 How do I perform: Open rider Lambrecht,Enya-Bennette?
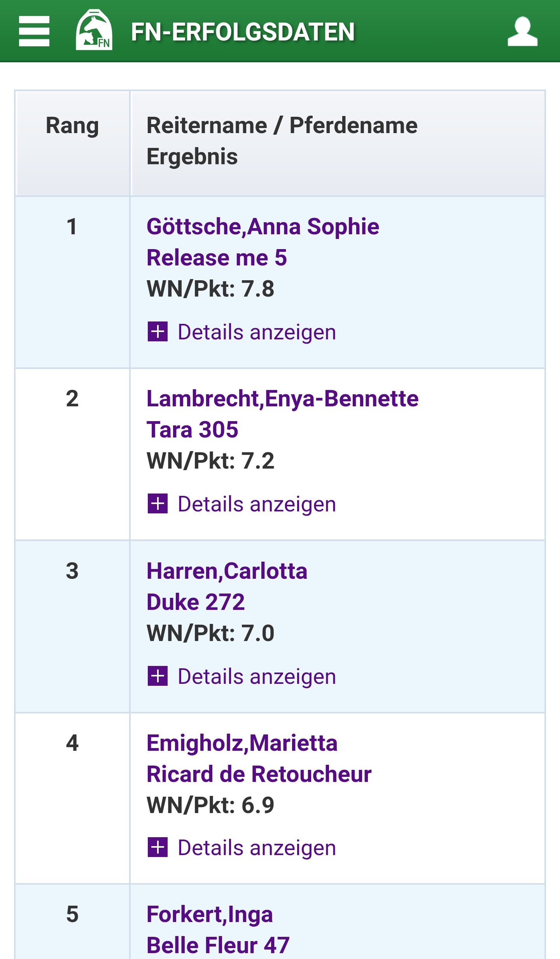click(282, 399)
